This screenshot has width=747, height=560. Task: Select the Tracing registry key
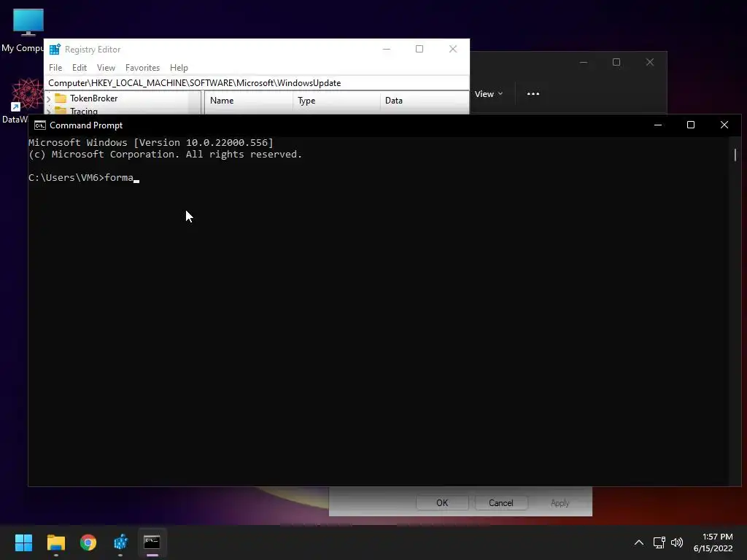coord(84,111)
